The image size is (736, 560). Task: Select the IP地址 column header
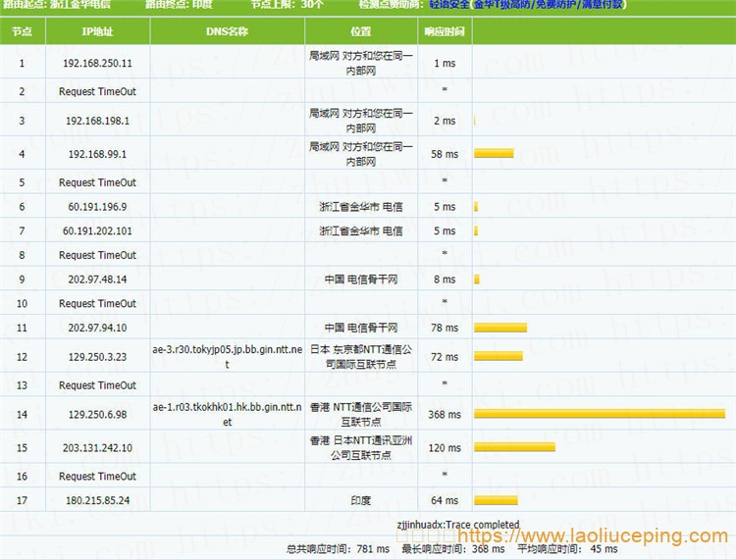97,31
